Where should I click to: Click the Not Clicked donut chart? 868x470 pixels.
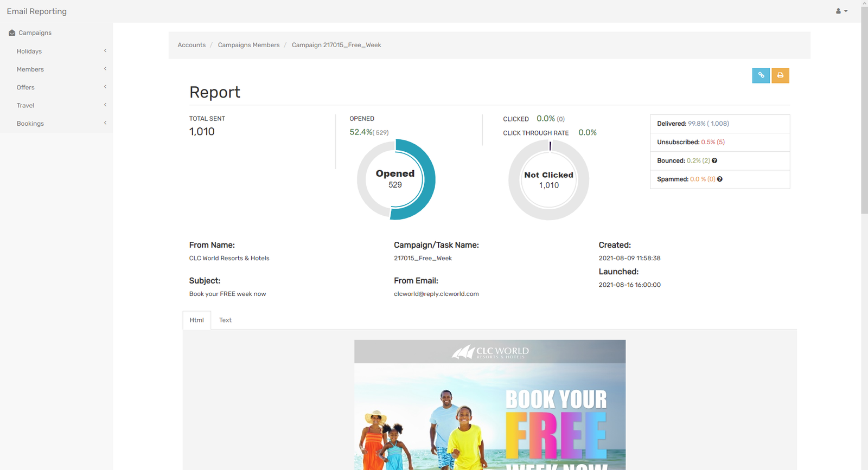point(548,180)
